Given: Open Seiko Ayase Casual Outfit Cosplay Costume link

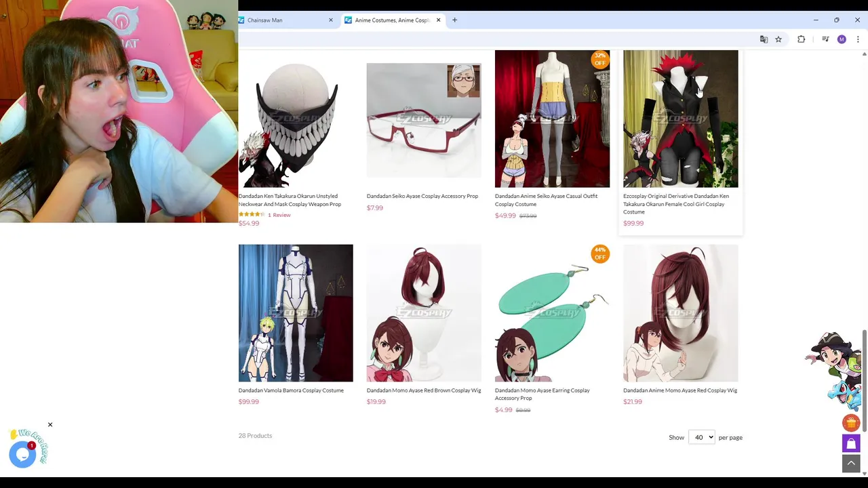Looking at the screenshot, I should pos(546,200).
